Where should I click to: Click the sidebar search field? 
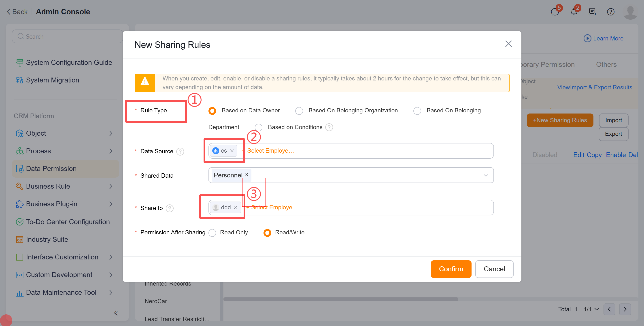pos(67,36)
